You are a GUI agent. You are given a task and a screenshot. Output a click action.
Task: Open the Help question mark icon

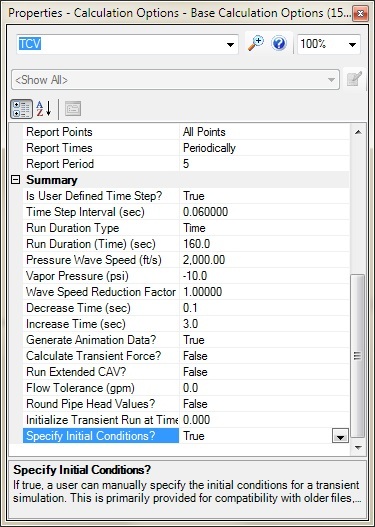[279, 44]
